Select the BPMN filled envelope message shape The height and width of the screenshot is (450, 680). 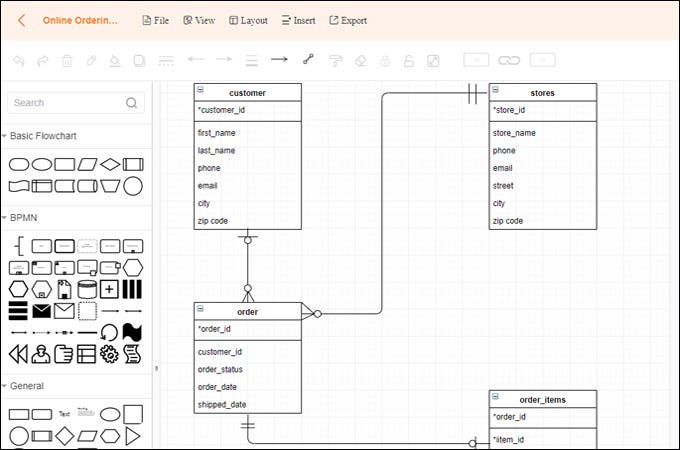(x=42, y=311)
